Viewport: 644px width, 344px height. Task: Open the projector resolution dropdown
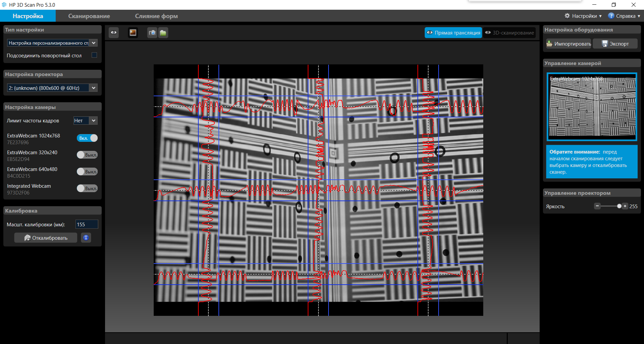pyautogui.click(x=94, y=88)
